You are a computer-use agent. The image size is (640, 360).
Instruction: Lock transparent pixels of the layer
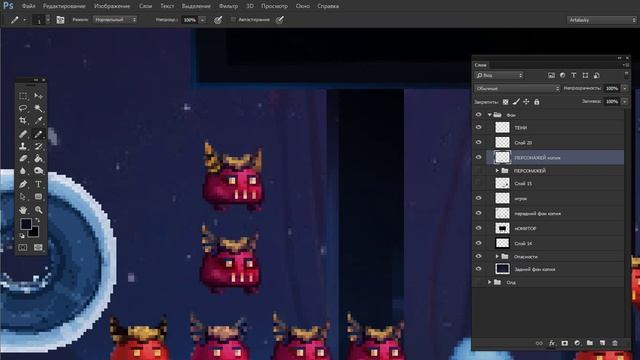point(506,102)
